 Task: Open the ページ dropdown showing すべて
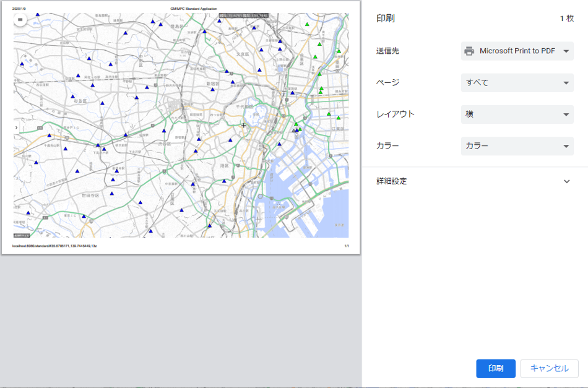point(517,83)
